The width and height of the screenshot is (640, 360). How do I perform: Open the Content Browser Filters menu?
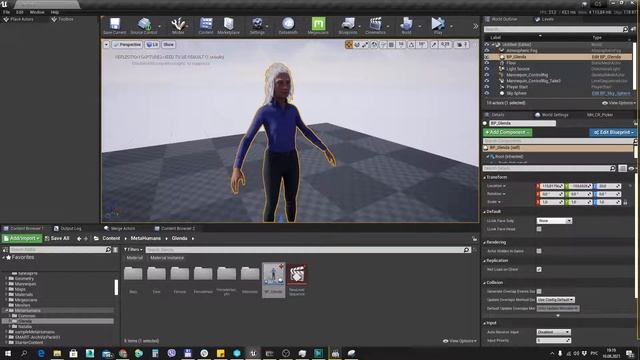(x=133, y=249)
